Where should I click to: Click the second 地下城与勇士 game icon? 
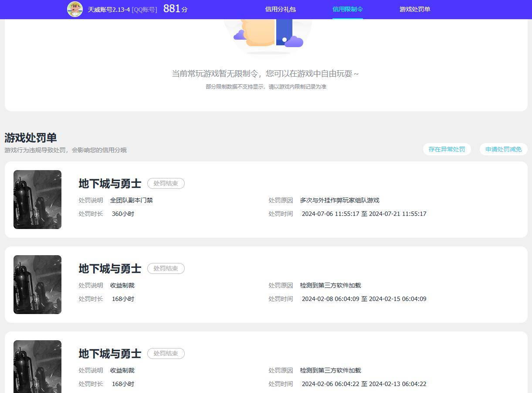[37, 284]
